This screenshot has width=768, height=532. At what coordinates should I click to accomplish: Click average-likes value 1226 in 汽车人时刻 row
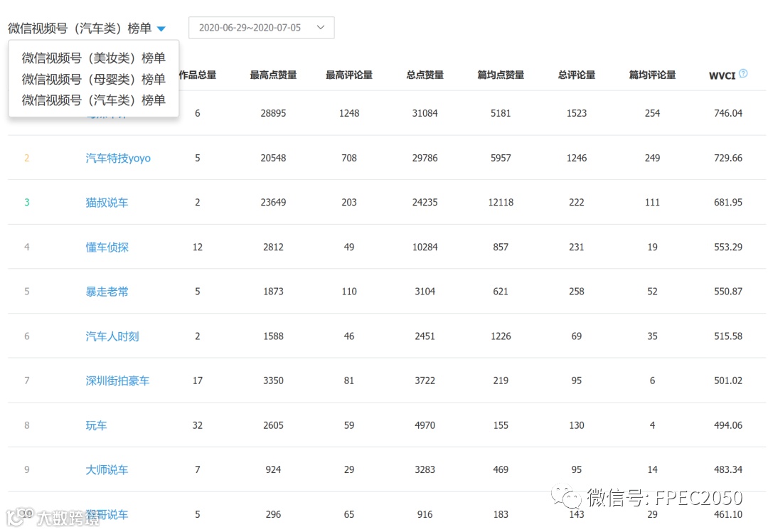pyautogui.click(x=501, y=336)
